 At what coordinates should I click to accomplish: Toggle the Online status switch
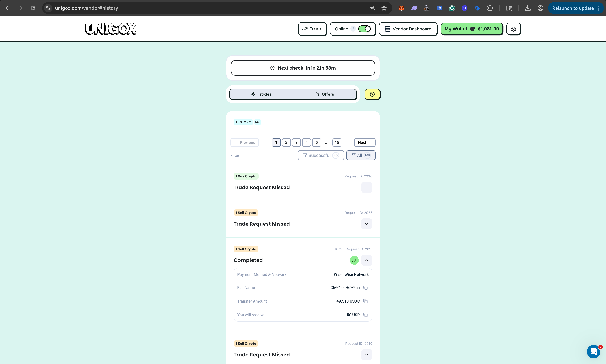click(x=364, y=29)
